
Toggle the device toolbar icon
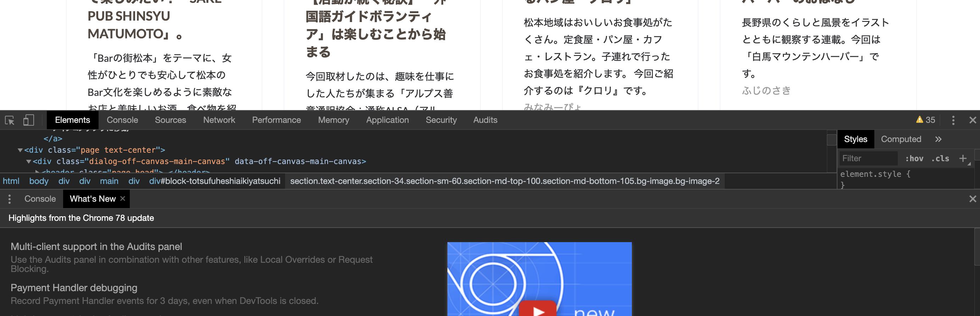(28, 120)
